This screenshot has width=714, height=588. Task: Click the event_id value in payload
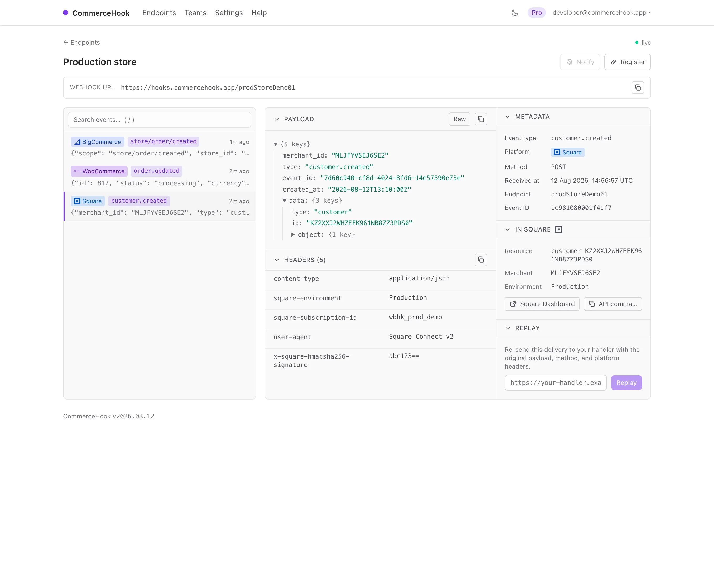392,178
